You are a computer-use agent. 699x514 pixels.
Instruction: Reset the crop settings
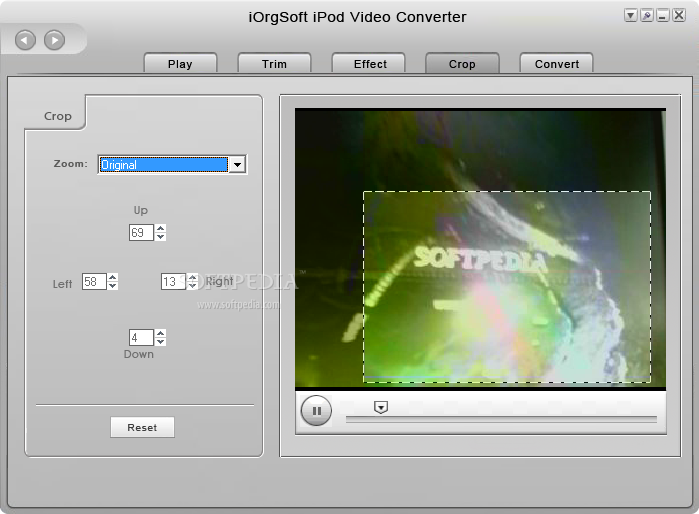coord(142,428)
